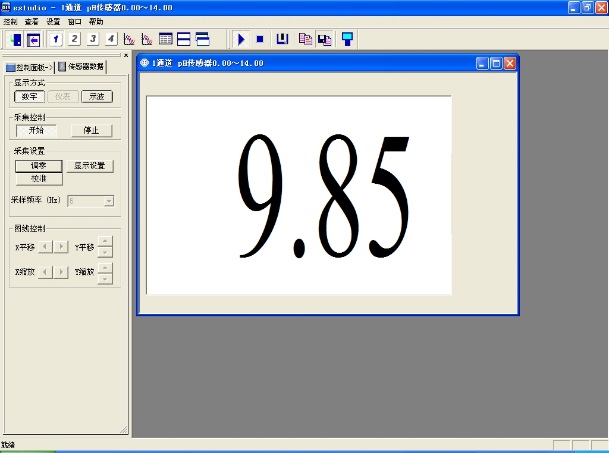The height and width of the screenshot is (453, 609).
Task: Select channel 4 toolbar icon
Action: pos(111,39)
